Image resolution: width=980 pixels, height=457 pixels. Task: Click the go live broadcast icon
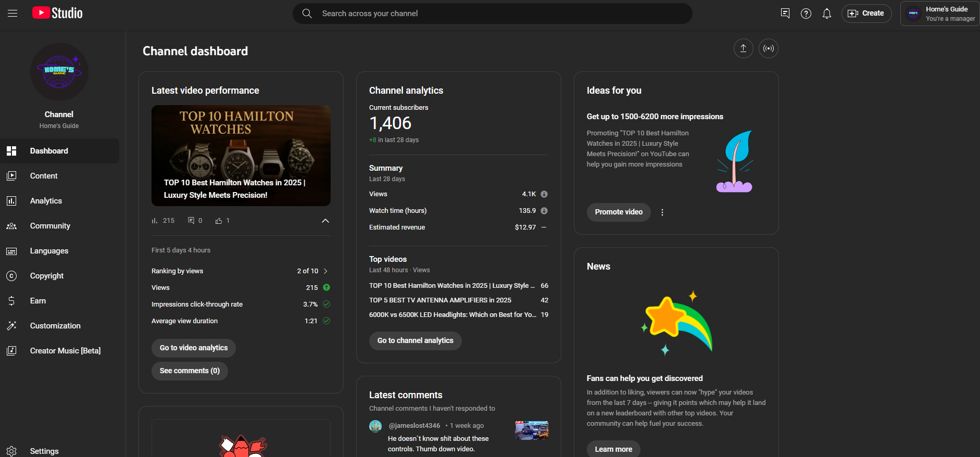(x=769, y=48)
